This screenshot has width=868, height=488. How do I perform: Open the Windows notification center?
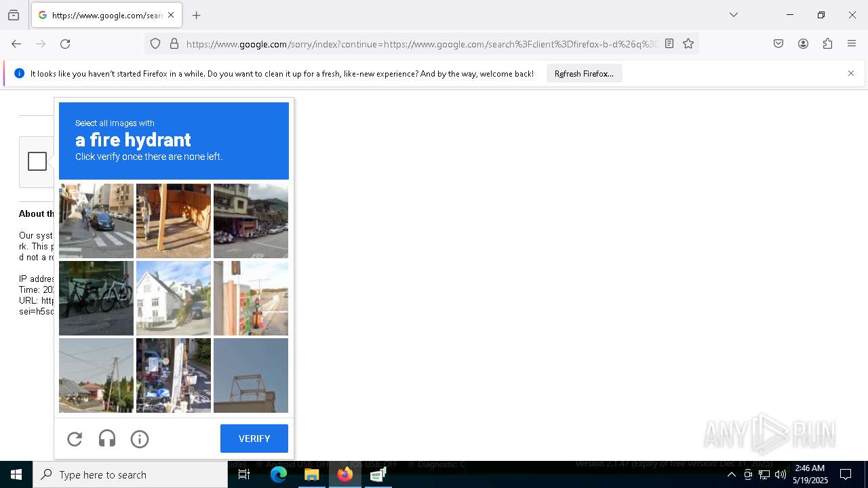click(846, 474)
